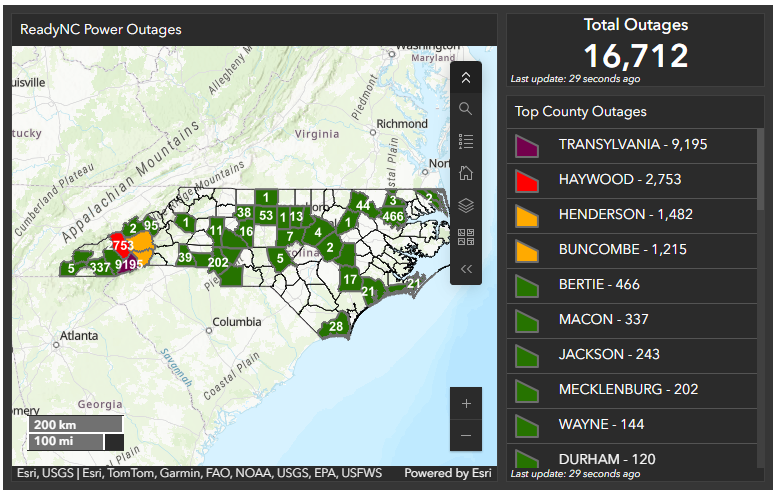Click the green swatch next to MACON
The image size is (782, 495).
click(x=527, y=320)
